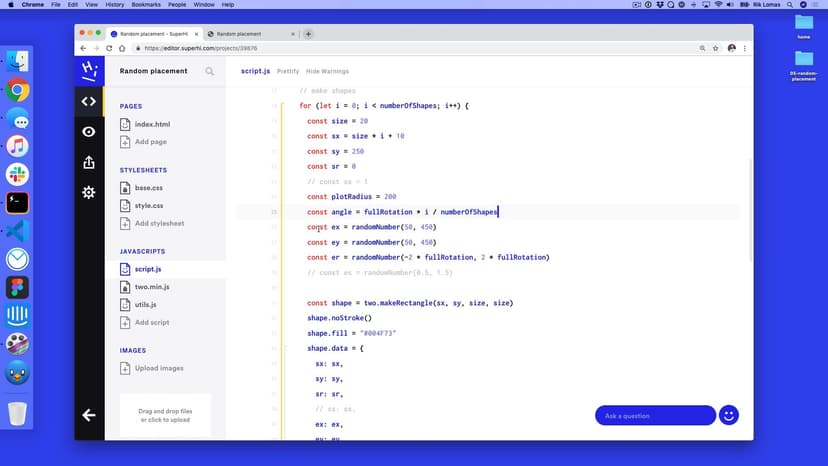This screenshot has height=466, width=828.
Task: Click Add script link
Action: click(x=151, y=322)
